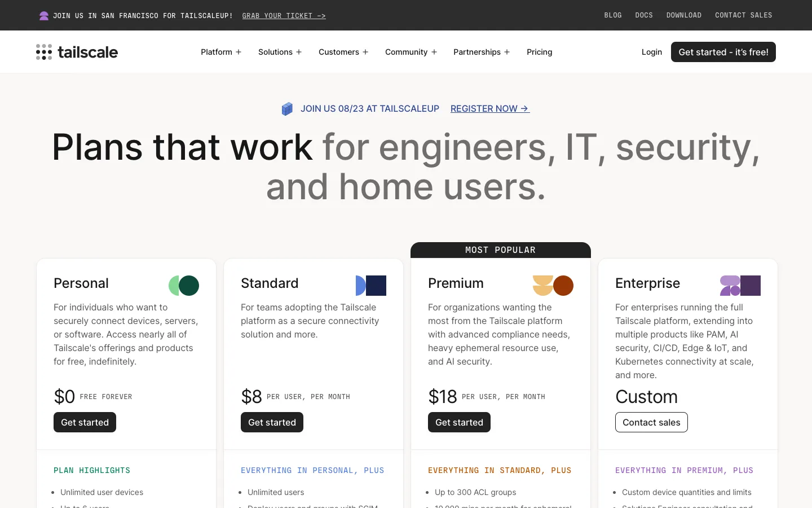Viewport: 812px width, 508px height.
Task: Click Custom device quantities and limits bullet
Action: pos(686,492)
